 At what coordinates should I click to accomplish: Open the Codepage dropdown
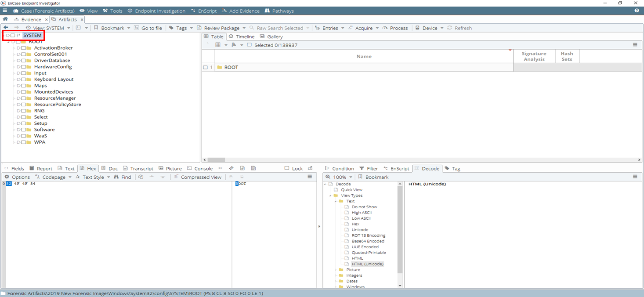coord(54,177)
